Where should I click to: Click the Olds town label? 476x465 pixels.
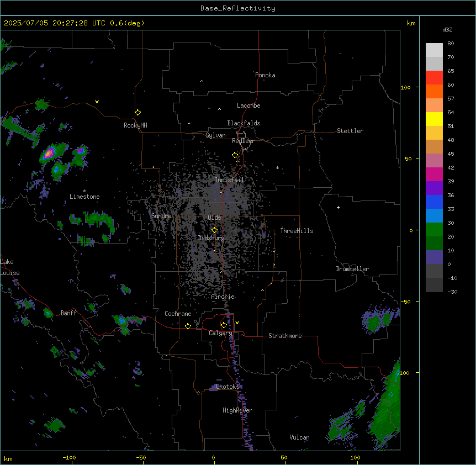coord(214,218)
